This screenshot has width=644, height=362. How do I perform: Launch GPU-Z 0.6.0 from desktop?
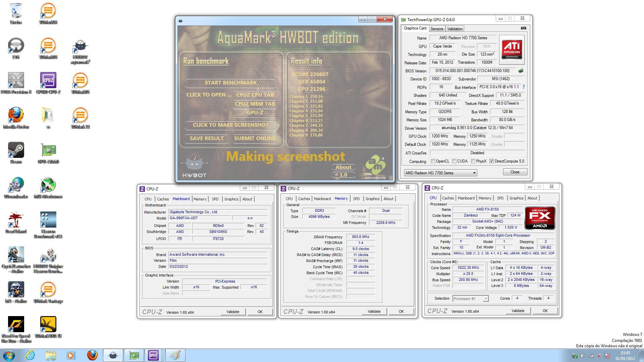click(x=48, y=153)
